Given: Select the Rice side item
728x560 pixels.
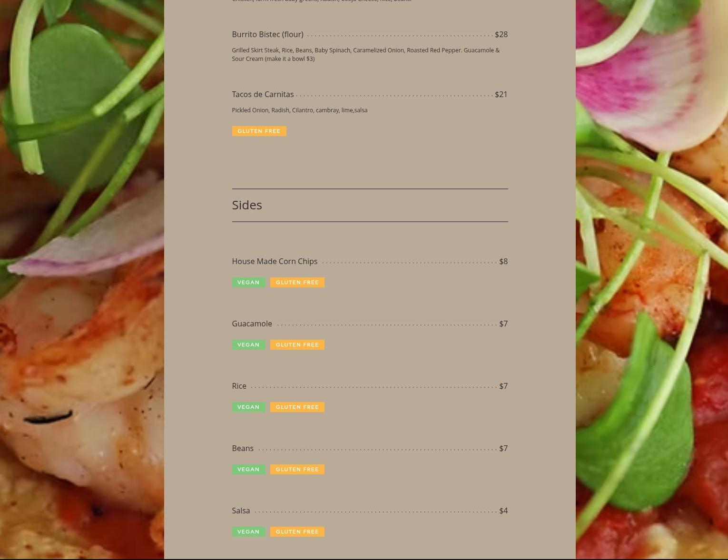Looking at the screenshot, I should [239, 386].
